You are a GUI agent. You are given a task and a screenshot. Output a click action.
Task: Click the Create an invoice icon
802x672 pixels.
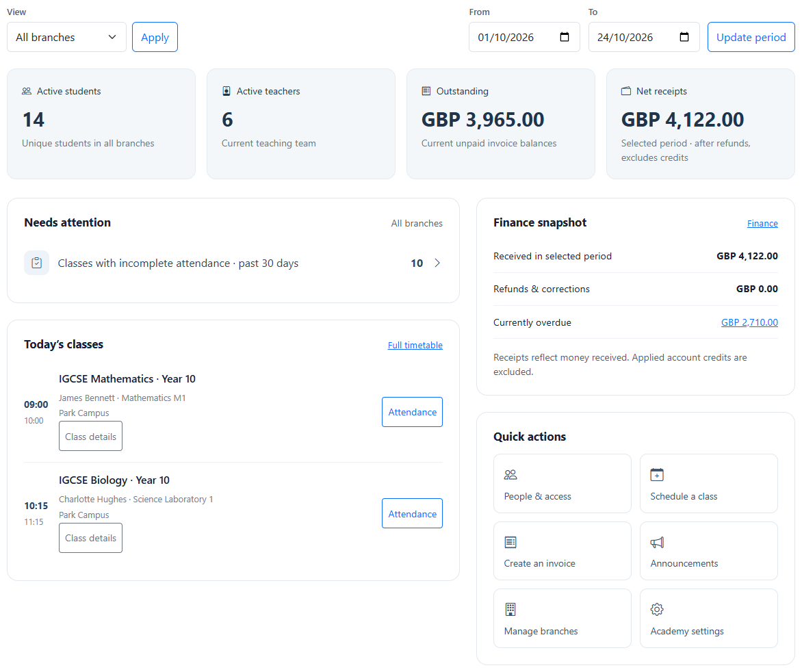pyautogui.click(x=510, y=542)
